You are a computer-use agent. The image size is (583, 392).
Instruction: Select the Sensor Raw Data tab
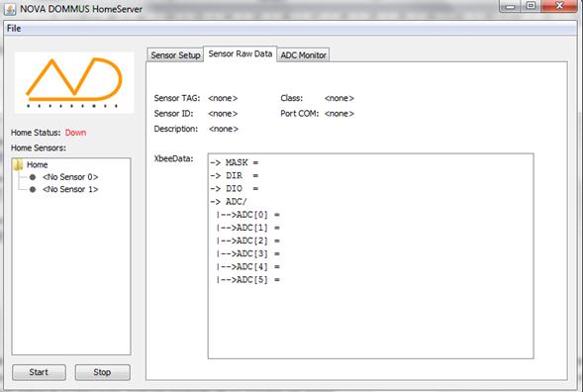click(241, 53)
